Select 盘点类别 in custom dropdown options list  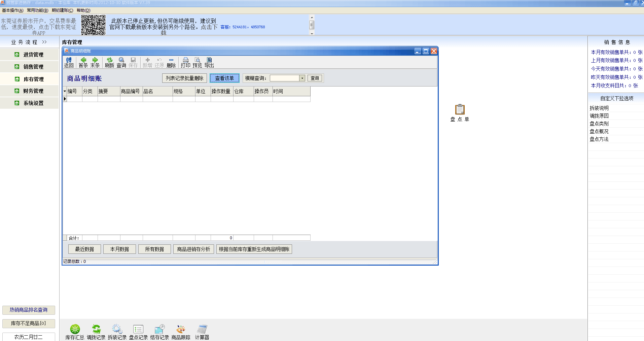coord(599,124)
